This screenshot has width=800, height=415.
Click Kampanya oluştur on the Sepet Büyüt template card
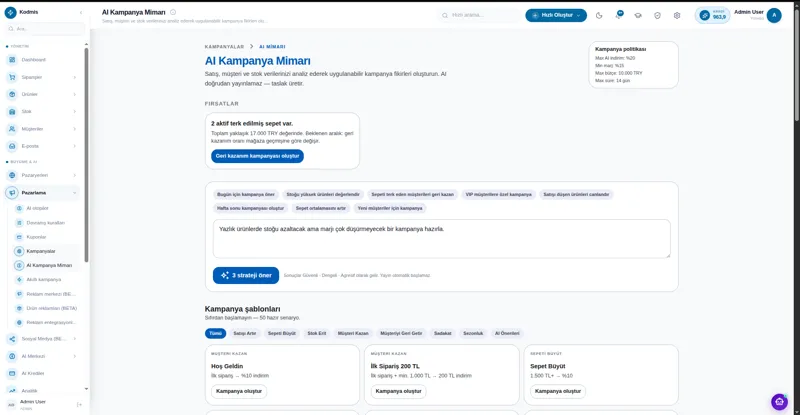click(558, 391)
